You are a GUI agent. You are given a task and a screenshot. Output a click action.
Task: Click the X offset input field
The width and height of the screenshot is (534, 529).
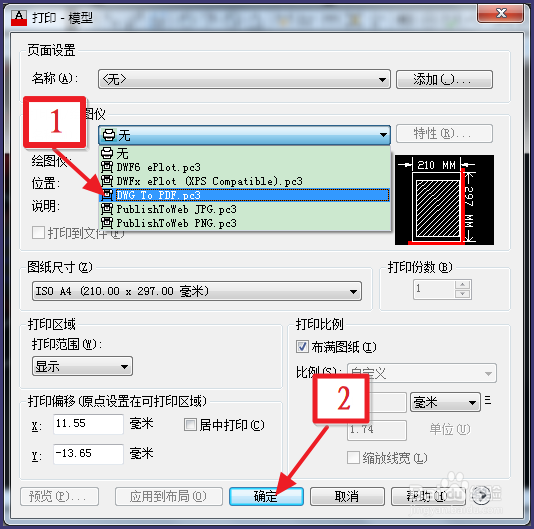coord(88,424)
